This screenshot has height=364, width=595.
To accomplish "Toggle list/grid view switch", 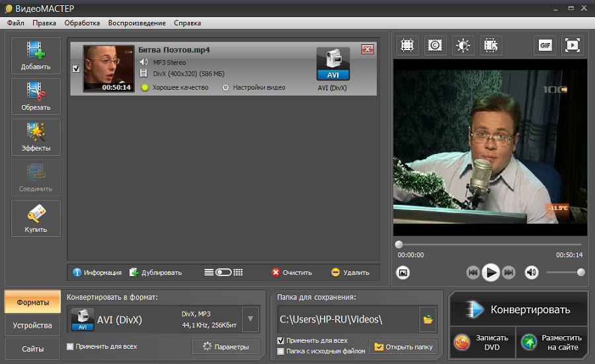I will click(223, 272).
